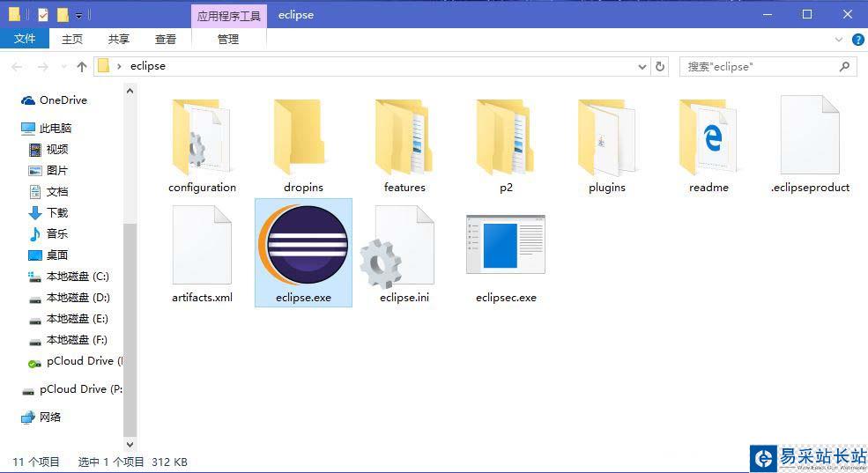The image size is (868, 473).
Task: Open the 文件 menu tab
Action: tap(25, 39)
